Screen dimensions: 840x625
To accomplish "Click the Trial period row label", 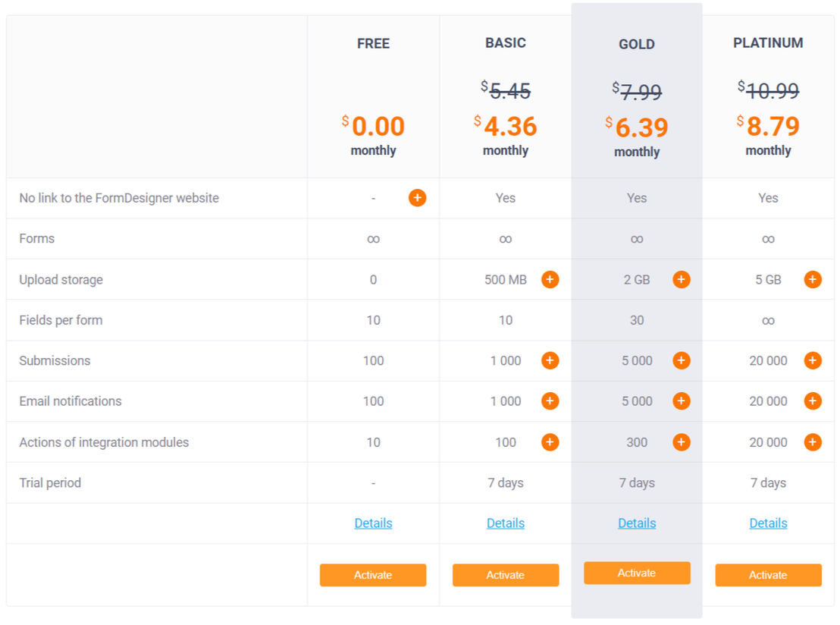I will point(50,482).
